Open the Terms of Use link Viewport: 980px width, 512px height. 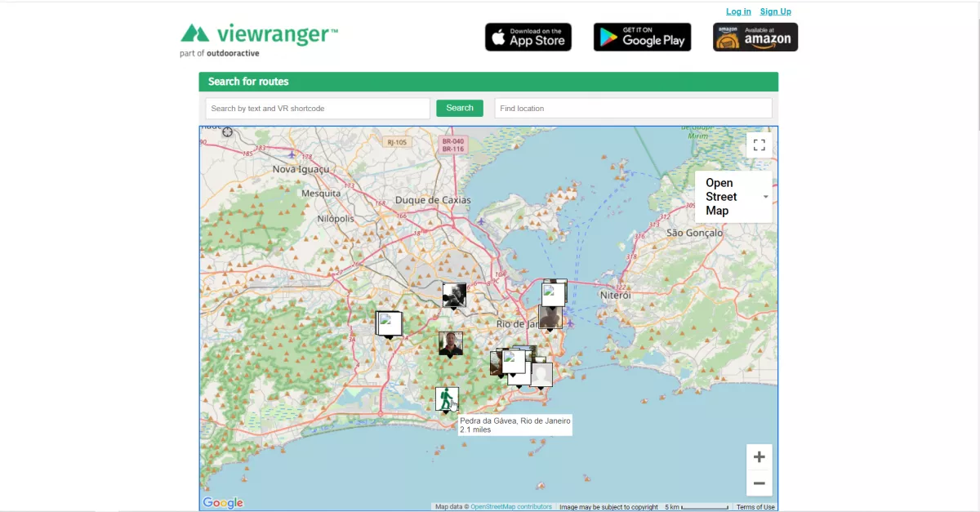point(755,507)
